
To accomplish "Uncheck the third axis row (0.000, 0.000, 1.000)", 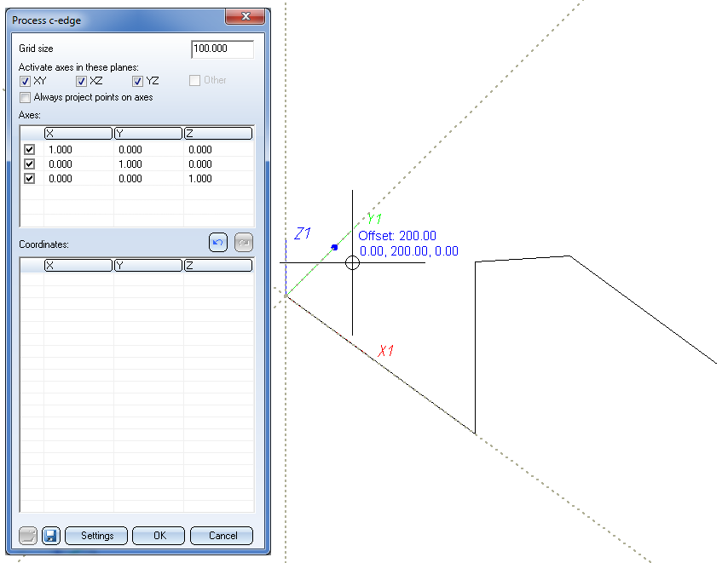I will pos(30,179).
